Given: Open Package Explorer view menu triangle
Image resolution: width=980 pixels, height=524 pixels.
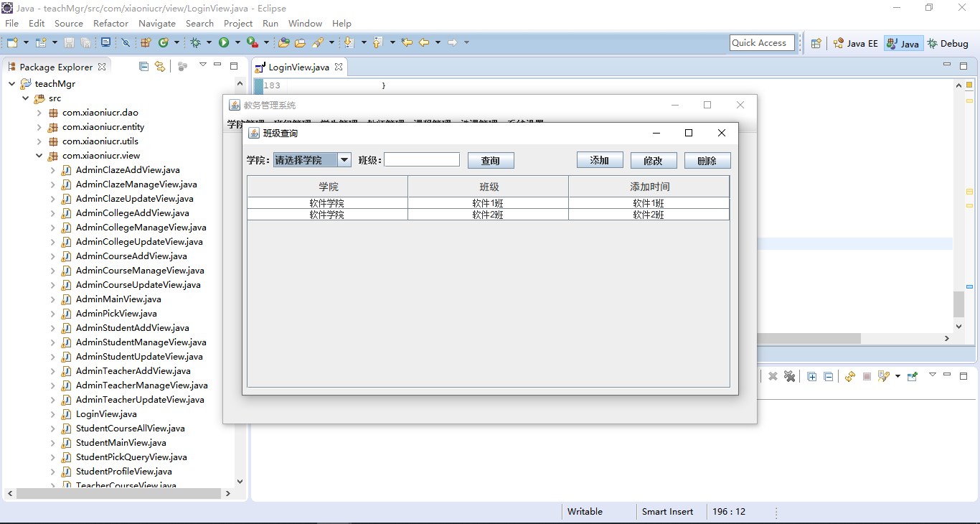Looking at the screenshot, I should pos(203,65).
